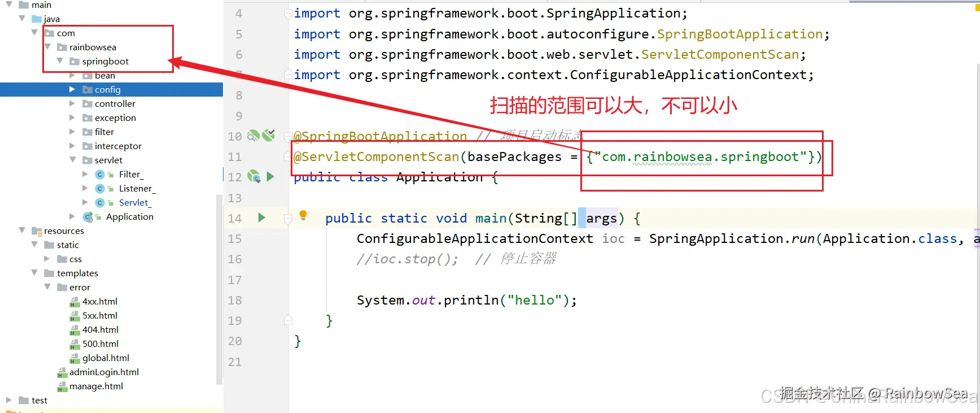980x413 pixels.
Task: Select the exception package
Action: click(x=115, y=118)
